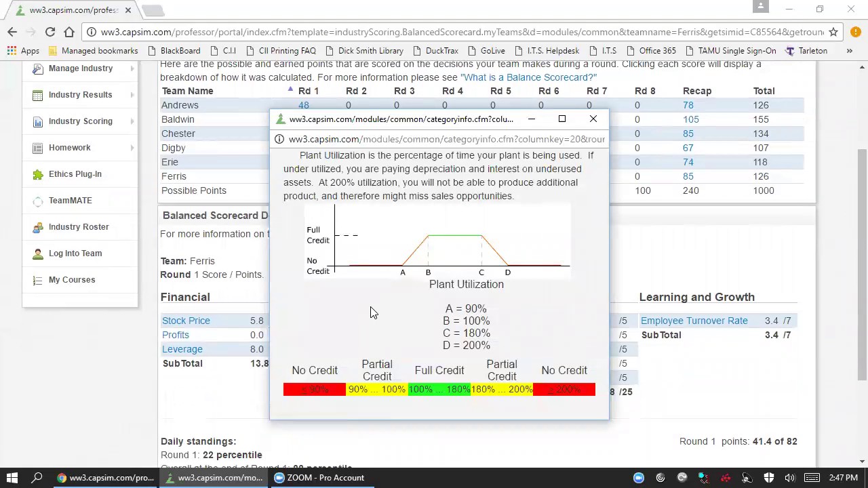
Task: Close the first Capsim browser tab
Action: click(127, 10)
